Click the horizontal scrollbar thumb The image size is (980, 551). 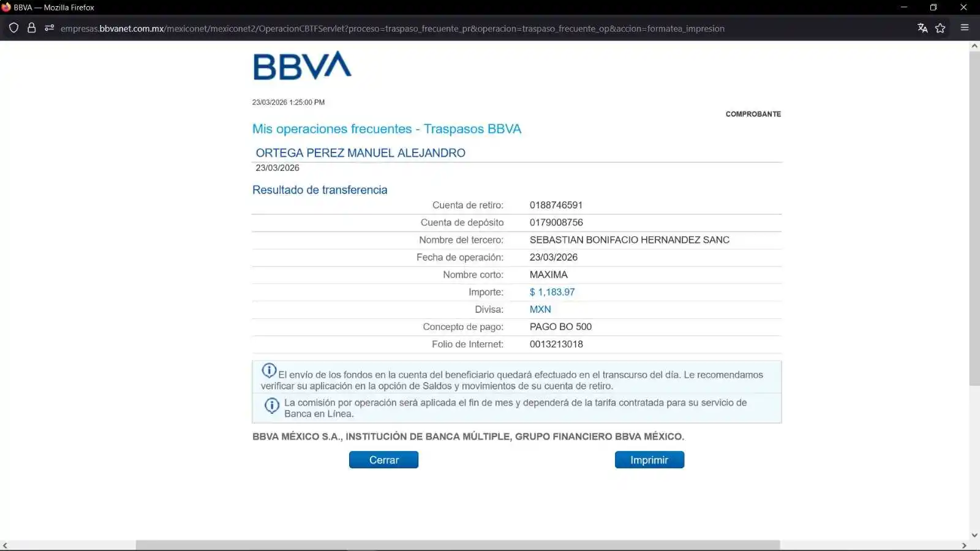click(x=457, y=545)
